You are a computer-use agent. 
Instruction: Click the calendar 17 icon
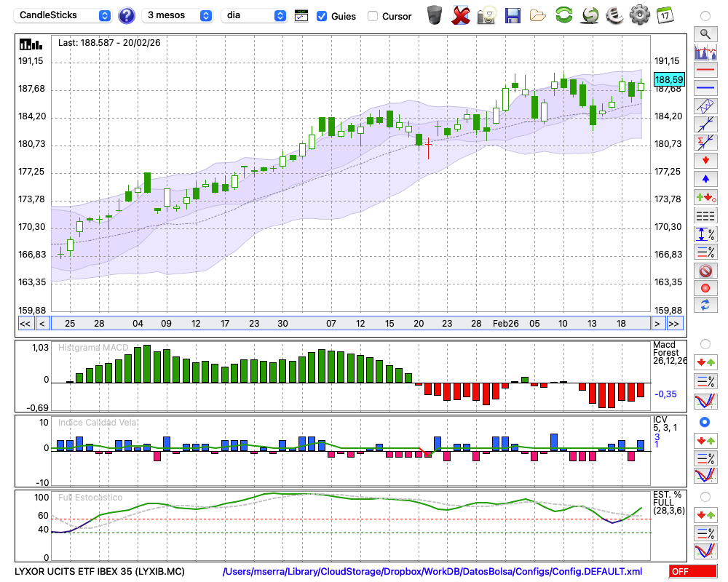click(x=665, y=15)
